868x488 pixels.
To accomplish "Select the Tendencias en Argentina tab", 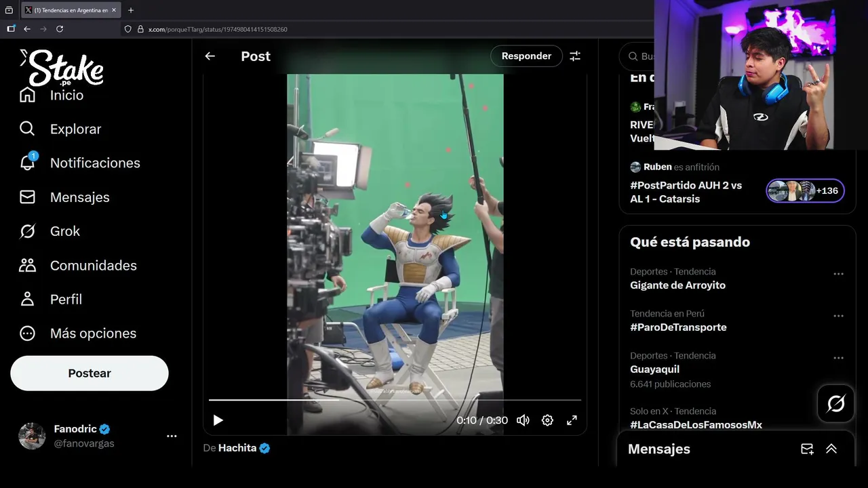I will tap(71, 10).
